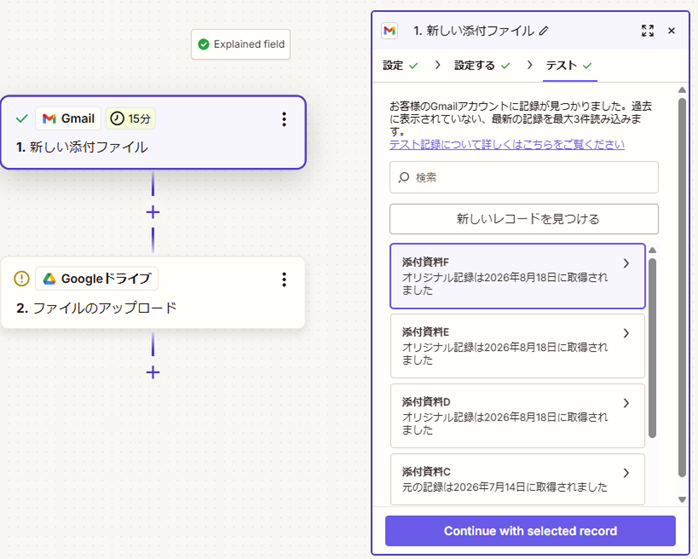Expand the 添付資料F record chevron
The width and height of the screenshot is (698, 559).
[626, 263]
